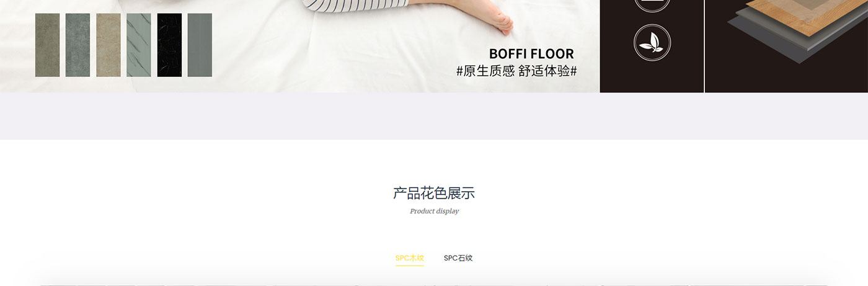Image resolution: width=868 pixels, height=286 pixels.
Task: Switch to the SPC木纹 tab
Action: pyautogui.click(x=410, y=258)
